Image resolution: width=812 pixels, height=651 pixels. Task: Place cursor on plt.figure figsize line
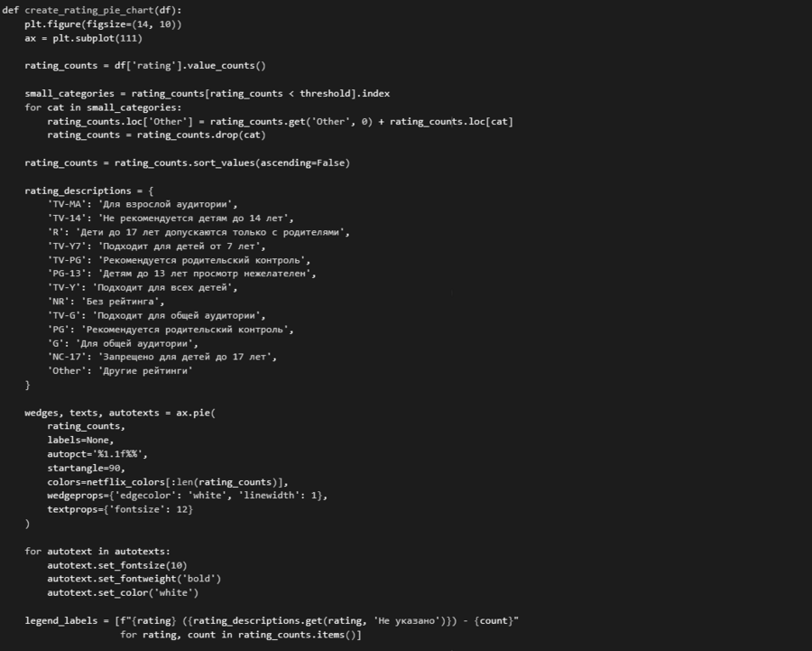(x=103, y=23)
